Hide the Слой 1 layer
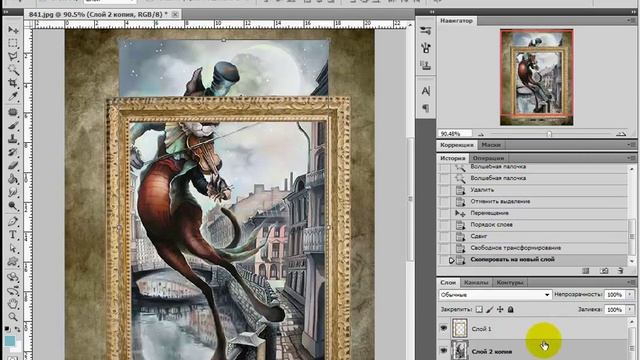 click(444, 329)
